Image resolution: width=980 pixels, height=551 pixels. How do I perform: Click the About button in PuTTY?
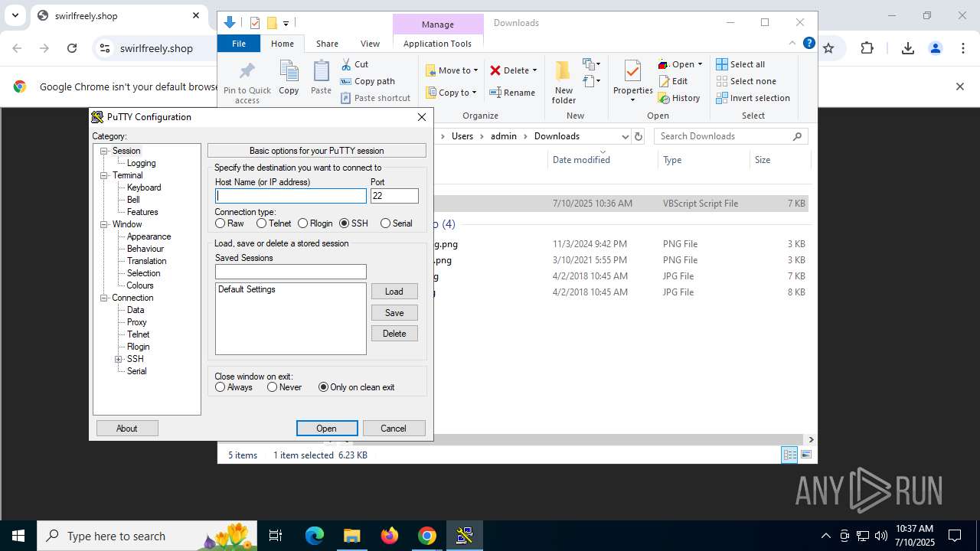pyautogui.click(x=127, y=429)
